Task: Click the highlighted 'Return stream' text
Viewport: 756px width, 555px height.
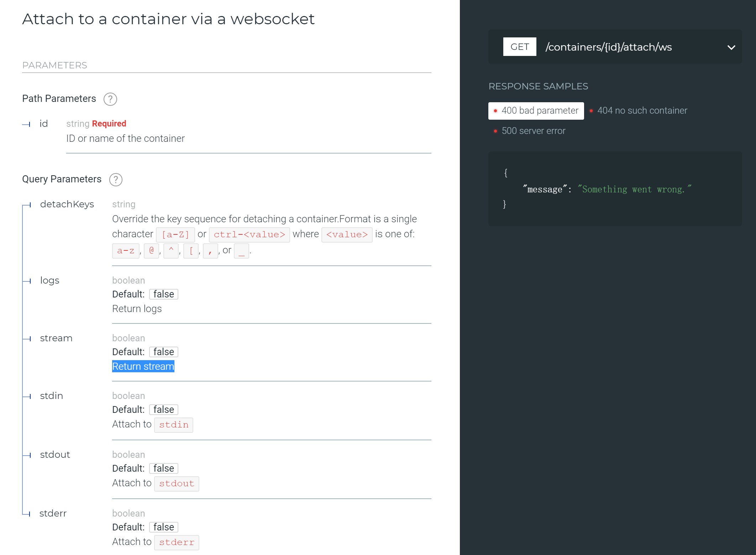Action: coord(143,367)
